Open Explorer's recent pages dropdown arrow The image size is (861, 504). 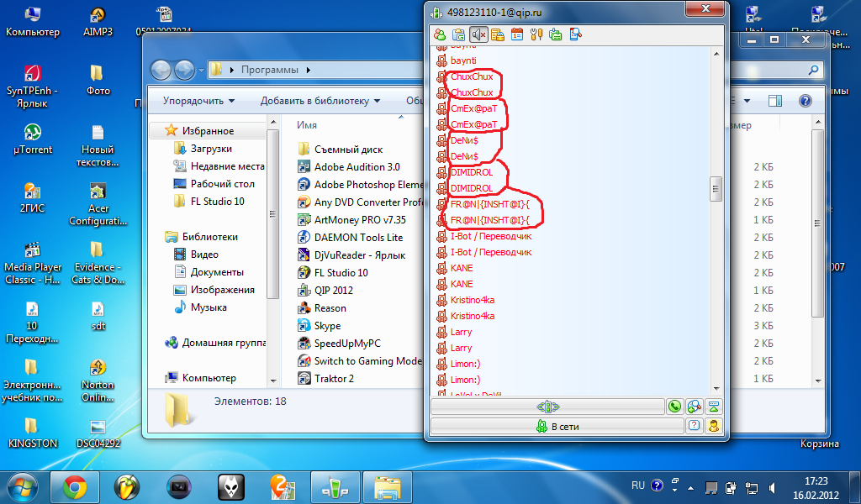tap(201, 71)
